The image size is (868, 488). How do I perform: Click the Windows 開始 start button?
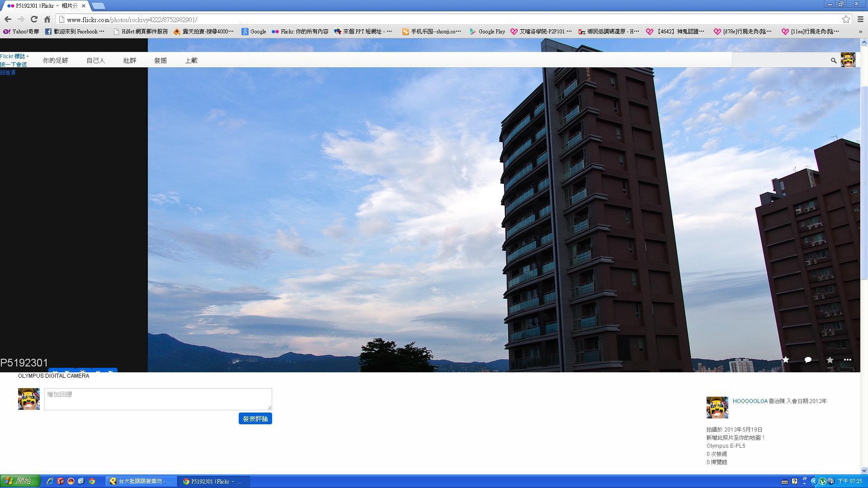click(x=20, y=481)
